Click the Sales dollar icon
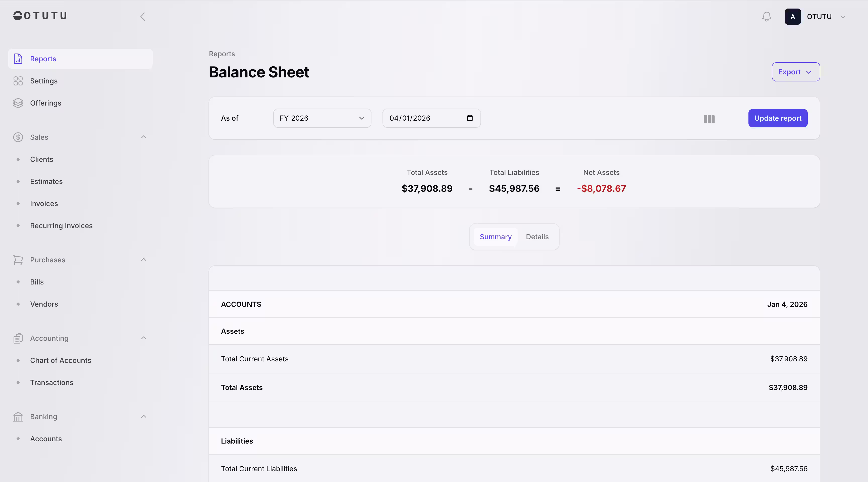The height and width of the screenshot is (482, 868). pyautogui.click(x=18, y=137)
